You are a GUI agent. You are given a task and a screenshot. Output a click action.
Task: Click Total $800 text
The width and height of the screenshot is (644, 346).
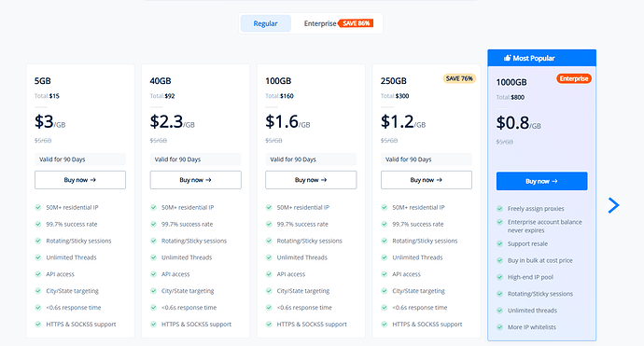point(511,97)
